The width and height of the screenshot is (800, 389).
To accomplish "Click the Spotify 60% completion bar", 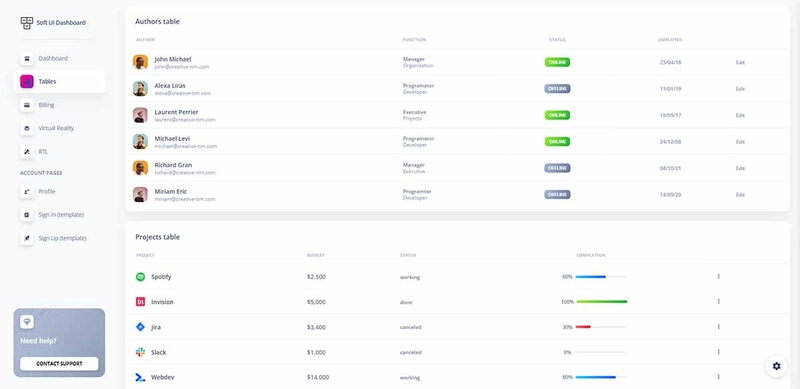I will pos(601,277).
